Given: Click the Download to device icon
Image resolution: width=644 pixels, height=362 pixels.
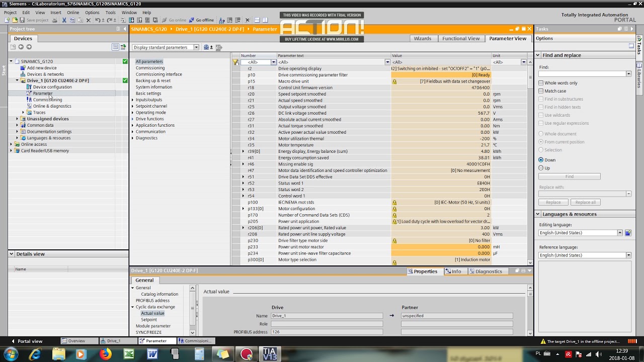Looking at the screenshot, I should pos(132,20).
